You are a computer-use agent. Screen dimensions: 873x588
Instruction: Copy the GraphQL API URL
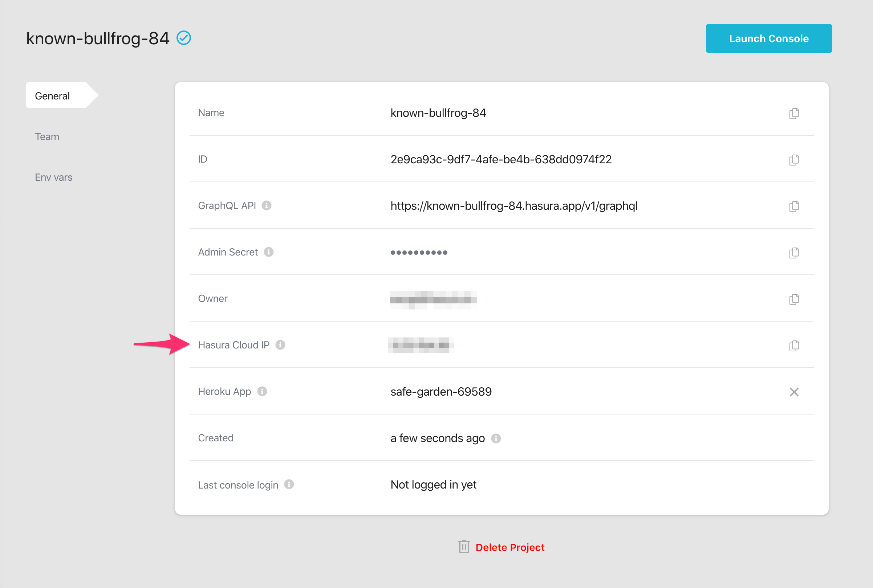794,206
